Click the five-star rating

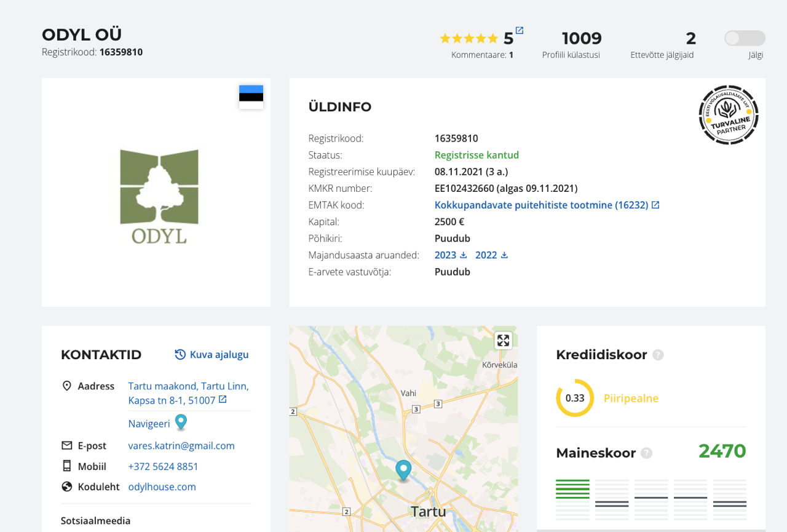tap(469, 38)
